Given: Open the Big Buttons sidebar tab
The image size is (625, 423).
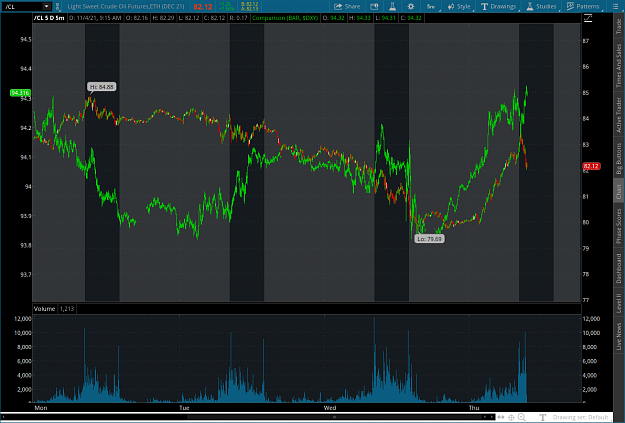Looking at the screenshot, I should 619,159.
